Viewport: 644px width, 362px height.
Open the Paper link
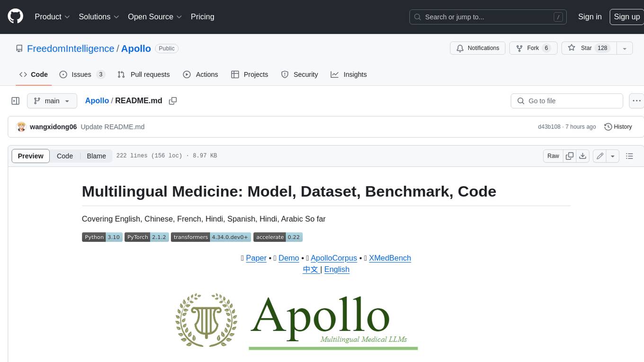tap(256, 258)
